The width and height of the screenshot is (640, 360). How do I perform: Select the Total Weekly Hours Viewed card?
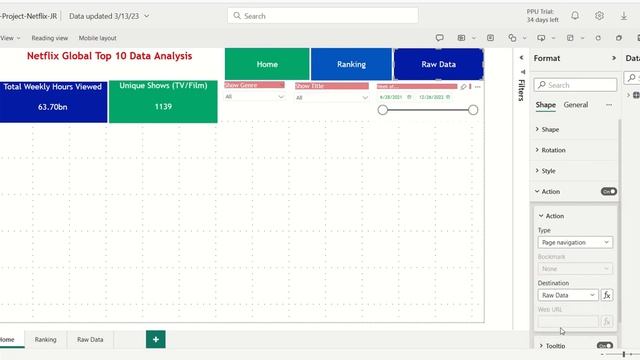coord(53,102)
